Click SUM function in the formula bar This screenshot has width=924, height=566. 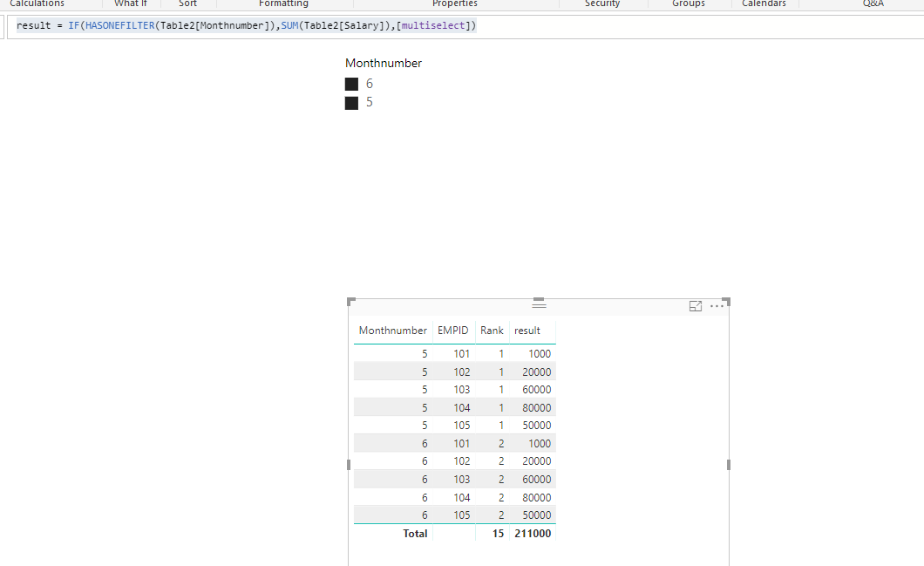(x=289, y=25)
